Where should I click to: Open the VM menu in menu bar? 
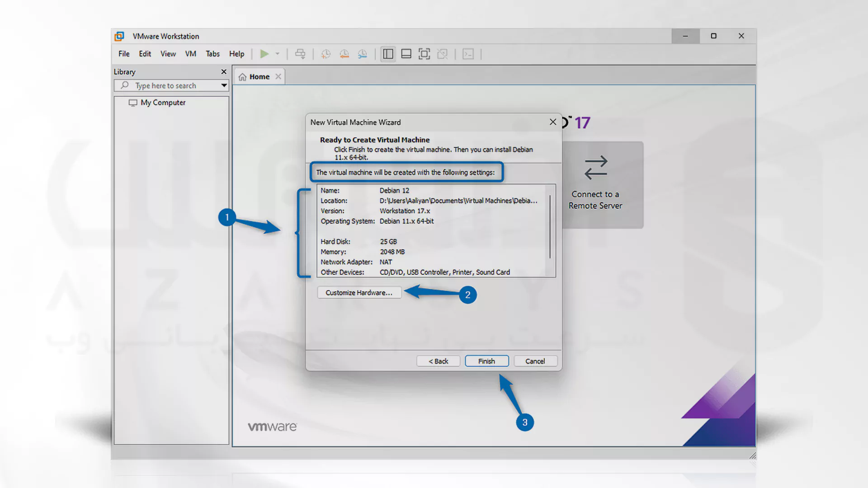(191, 54)
